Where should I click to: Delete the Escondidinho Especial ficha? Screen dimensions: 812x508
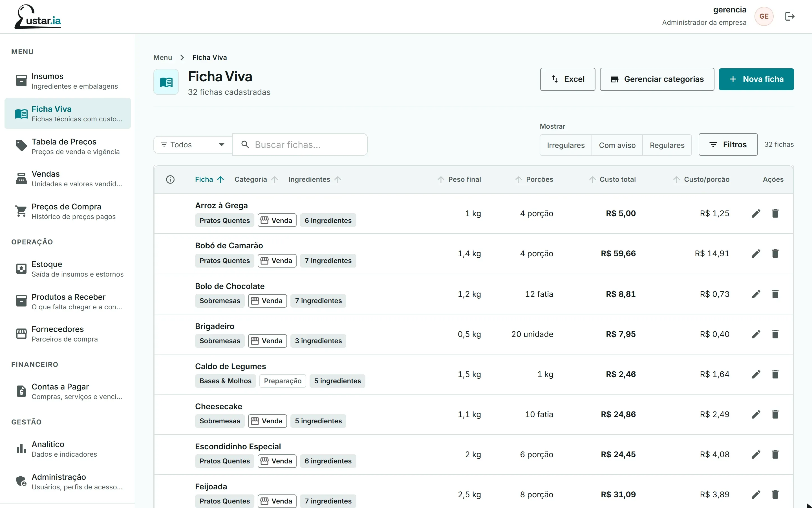pyautogui.click(x=775, y=454)
